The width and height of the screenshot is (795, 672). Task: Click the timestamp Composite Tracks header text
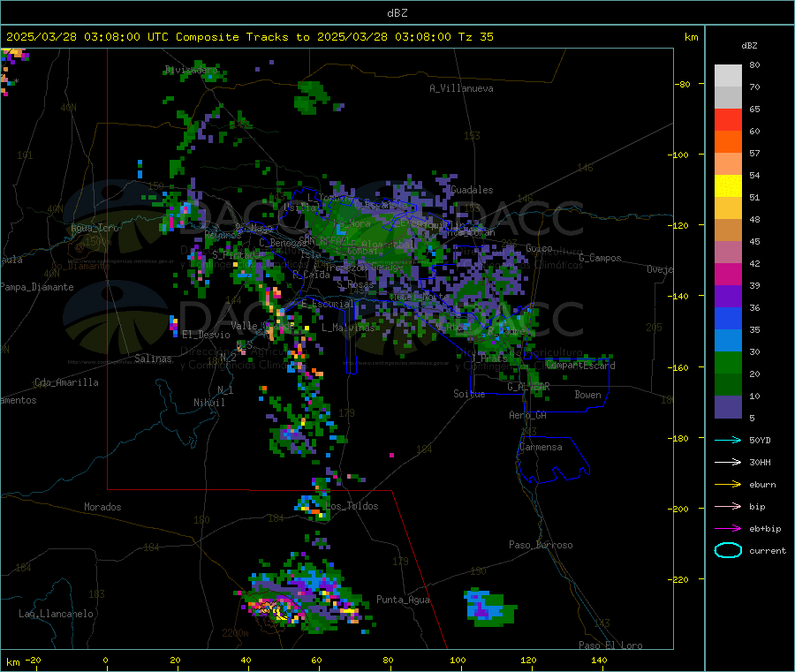pyautogui.click(x=249, y=37)
